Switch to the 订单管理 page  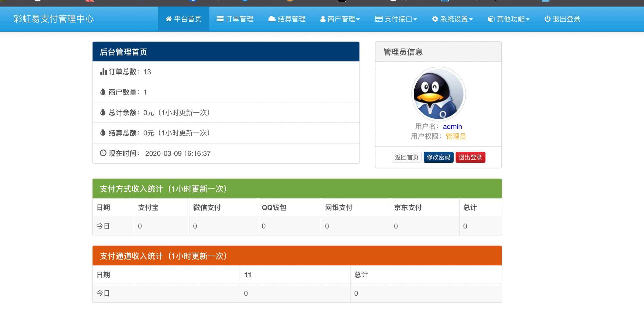click(235, 19)
